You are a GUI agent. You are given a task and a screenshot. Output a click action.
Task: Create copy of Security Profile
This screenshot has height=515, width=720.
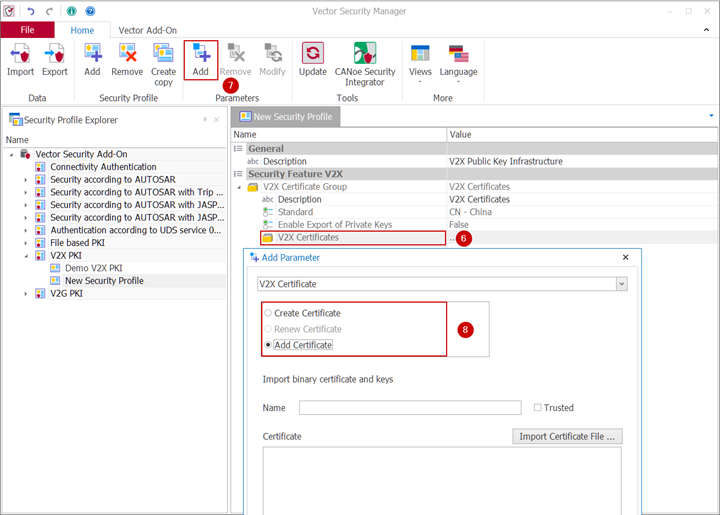point(163,65)
